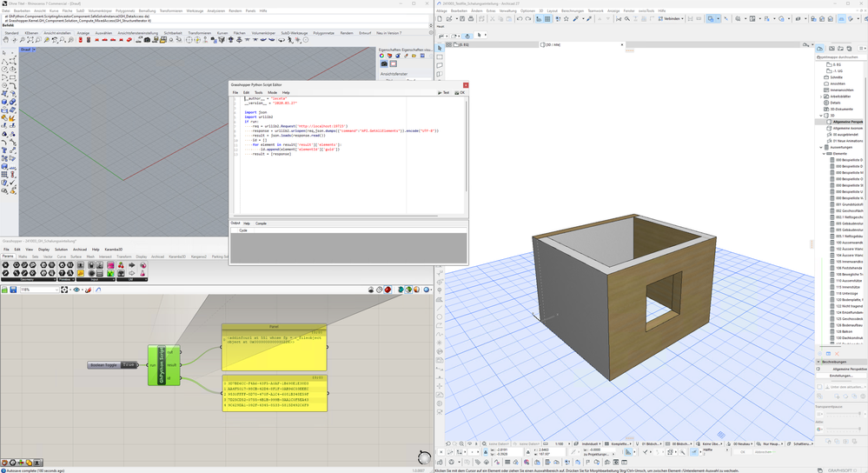Switch to the Compile tab in the Python editor
The height and width of the screenshot is (473, 868).
coord(261,223)
